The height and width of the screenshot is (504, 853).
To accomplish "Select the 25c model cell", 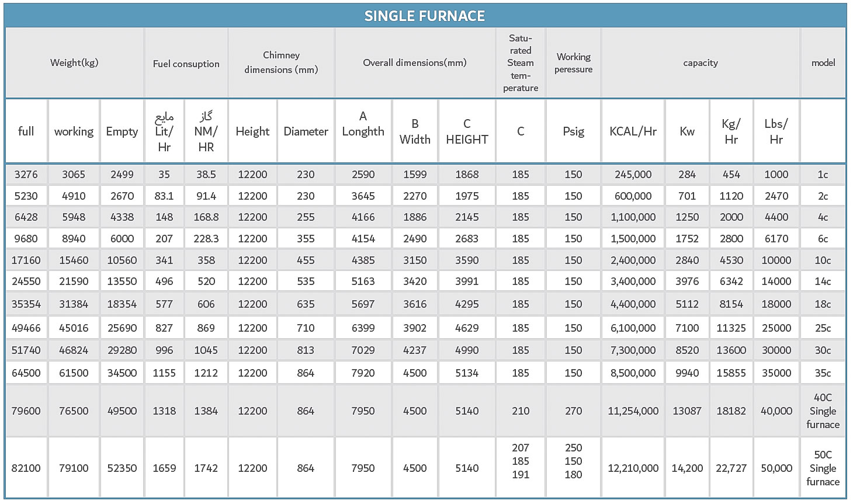I will point(823,328).
